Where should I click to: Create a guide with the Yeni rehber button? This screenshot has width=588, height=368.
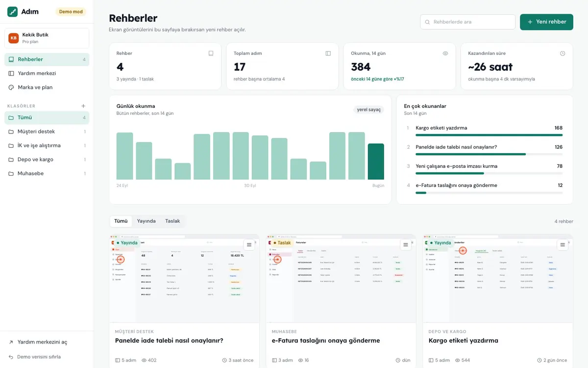click(x=546, y=22)
